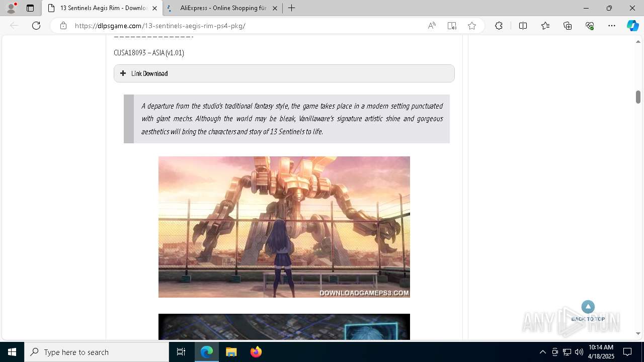The image size is (644, 362).
Task: Go back to the previous page
Action: 14,26
